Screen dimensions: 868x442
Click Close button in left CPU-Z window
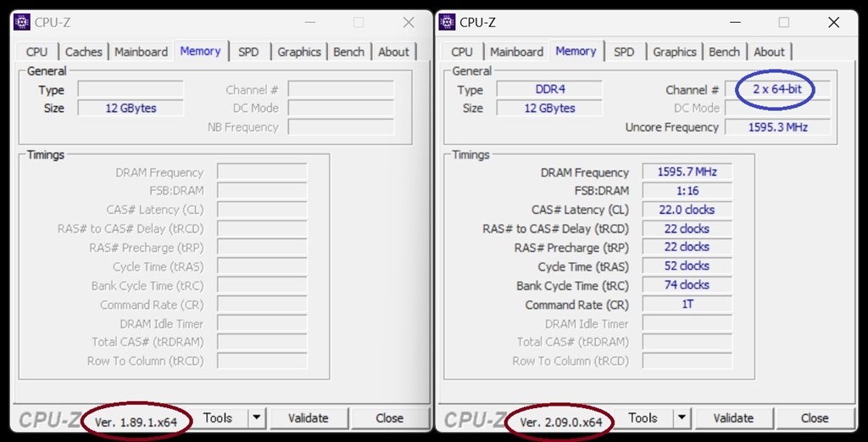click(390, 418)
